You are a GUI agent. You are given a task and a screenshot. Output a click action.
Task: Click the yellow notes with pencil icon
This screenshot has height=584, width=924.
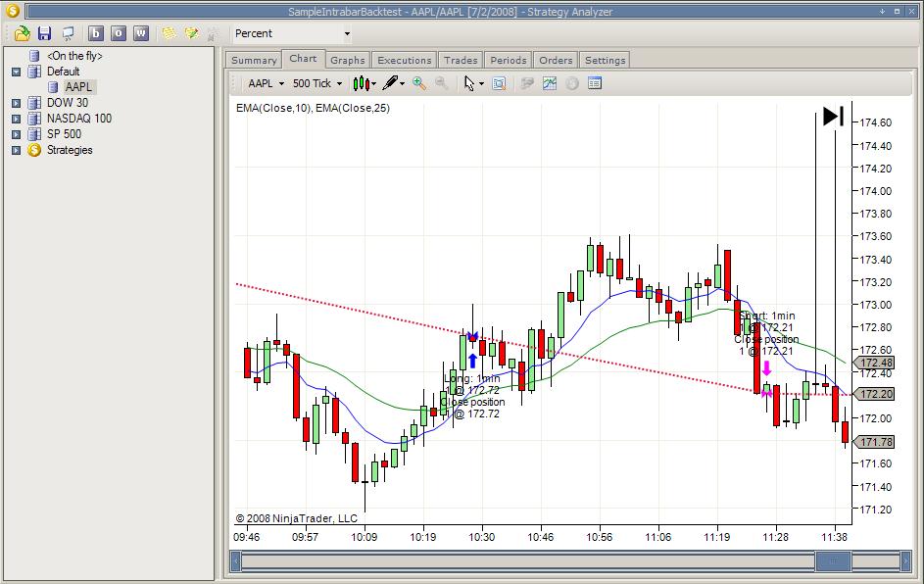click(x=191, y=33)
